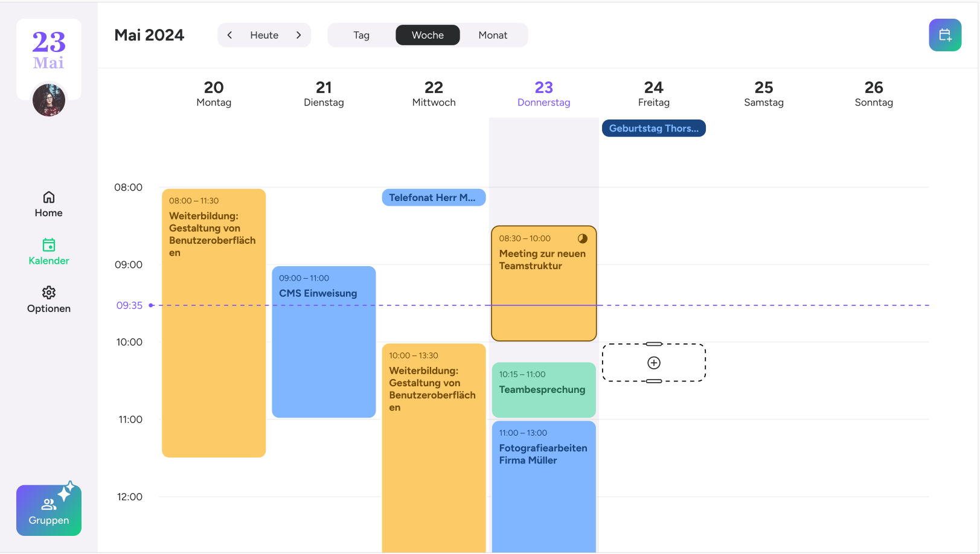Jump to today with Heute button
This screenshot has width=980, height=554.
coord(264,35)
